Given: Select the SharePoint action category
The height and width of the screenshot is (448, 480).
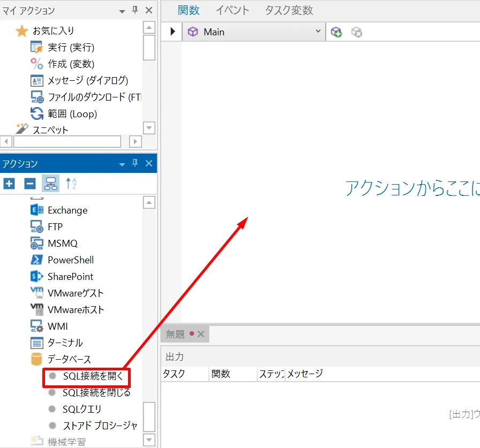Looking at the screenshot, I should click(x=70, y=277).
